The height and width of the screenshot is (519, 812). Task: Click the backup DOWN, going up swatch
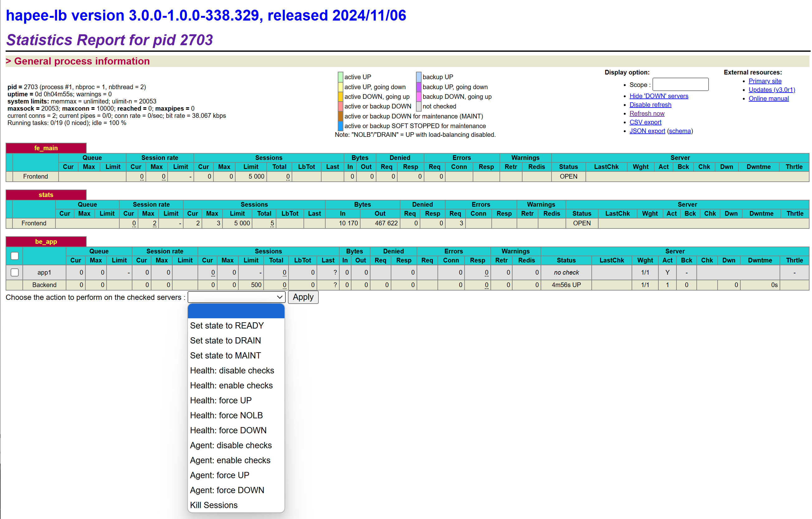419,97
